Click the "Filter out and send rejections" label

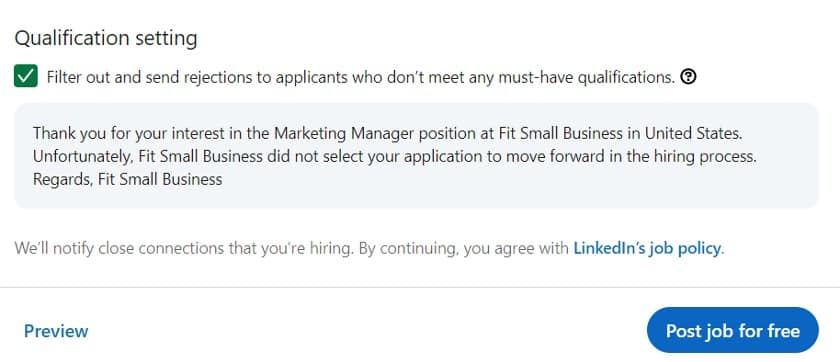click(x=360, y=78)
